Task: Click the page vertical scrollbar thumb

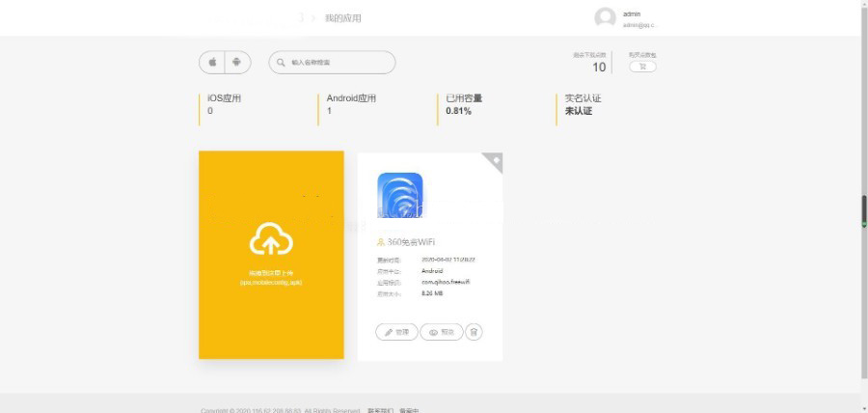Action: [x=863, y=210]
